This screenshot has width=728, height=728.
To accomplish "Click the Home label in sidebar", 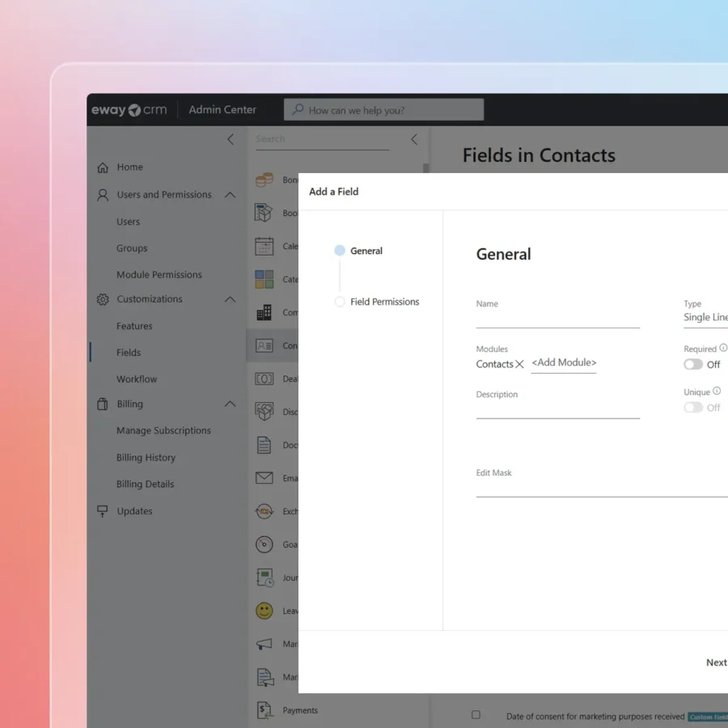I will [x=130, y=167].
